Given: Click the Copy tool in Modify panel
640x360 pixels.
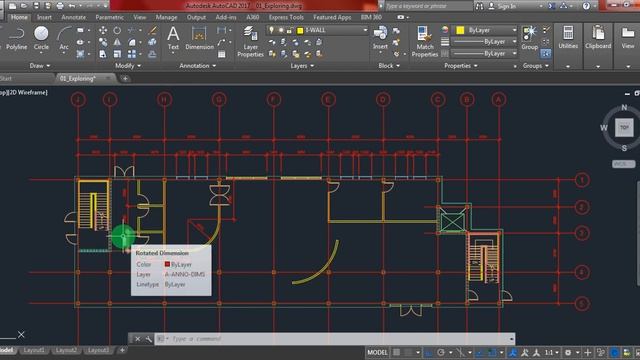Looking at the screenshot, I should [103, 42].
